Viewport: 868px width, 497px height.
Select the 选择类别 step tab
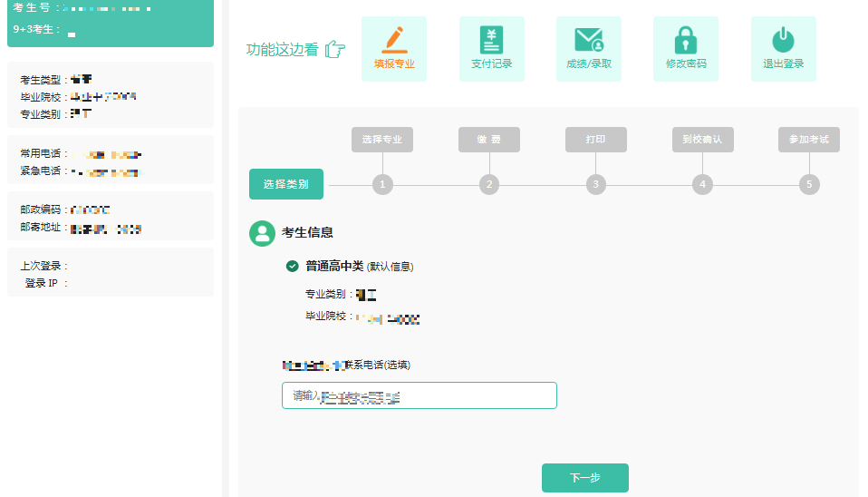[286, 184]
